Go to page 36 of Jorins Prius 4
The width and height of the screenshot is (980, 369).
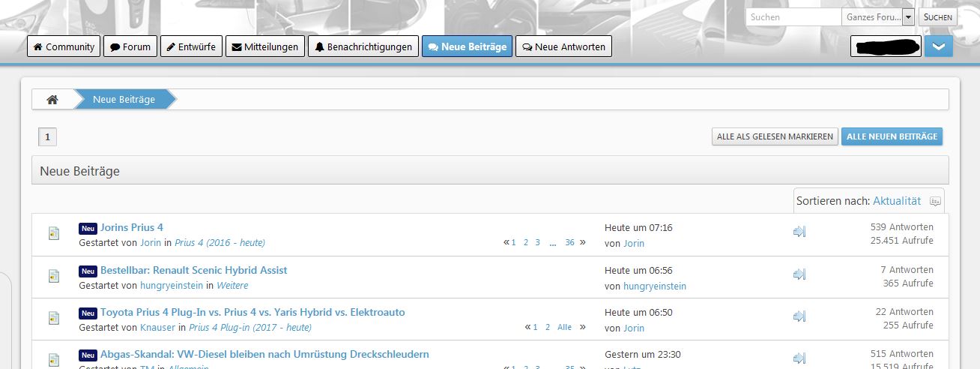570,242
